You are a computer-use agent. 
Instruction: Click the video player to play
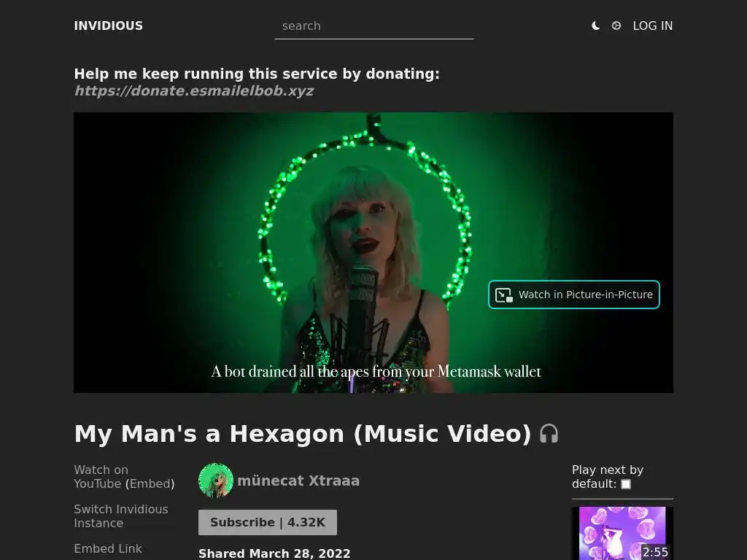(x=373, y=252)
